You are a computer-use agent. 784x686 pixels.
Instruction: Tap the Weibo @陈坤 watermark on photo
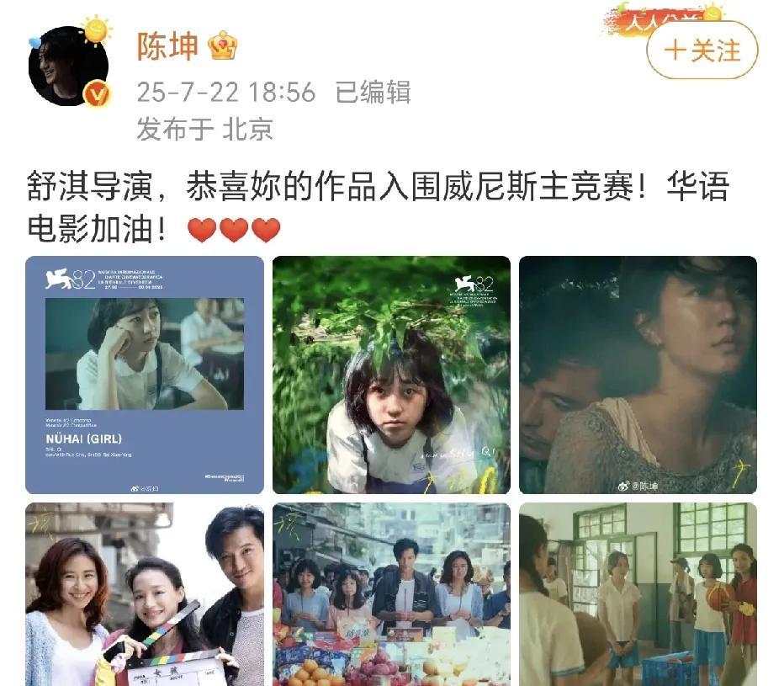click(638, 486)
